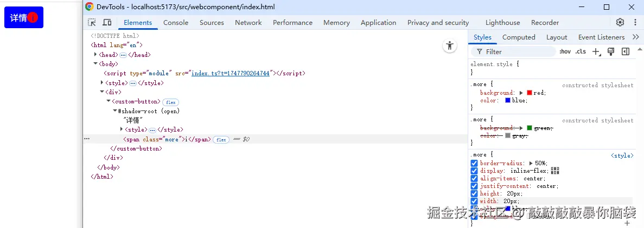Open the Application tab
Image resolution: width=644 pixels, height=228 pixels.
click(x=378, y=23)
